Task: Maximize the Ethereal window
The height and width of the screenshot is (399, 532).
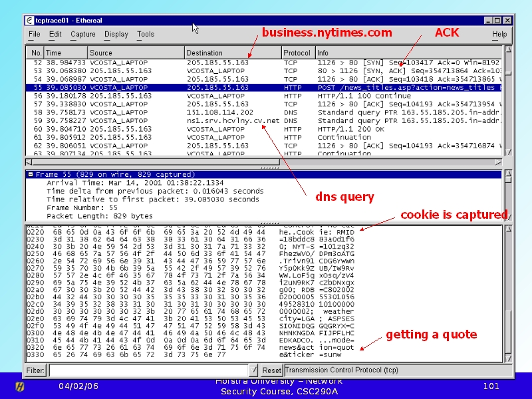Action: [x=497, y=21]
